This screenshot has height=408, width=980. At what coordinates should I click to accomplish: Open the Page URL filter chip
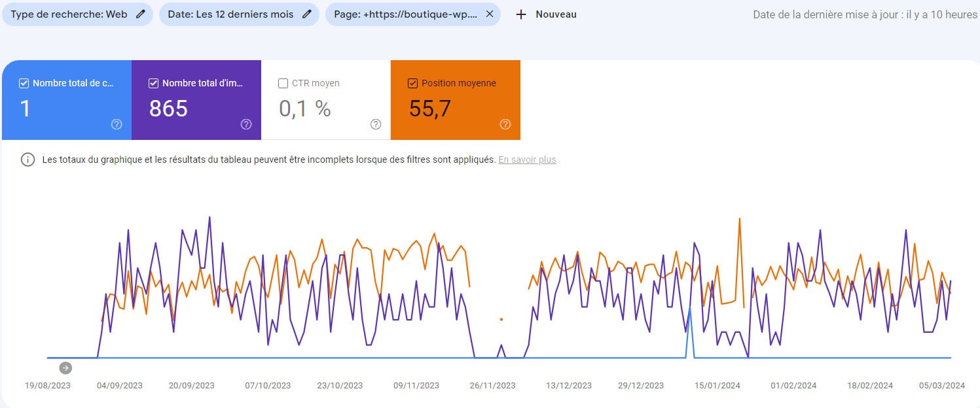[405, 14]
